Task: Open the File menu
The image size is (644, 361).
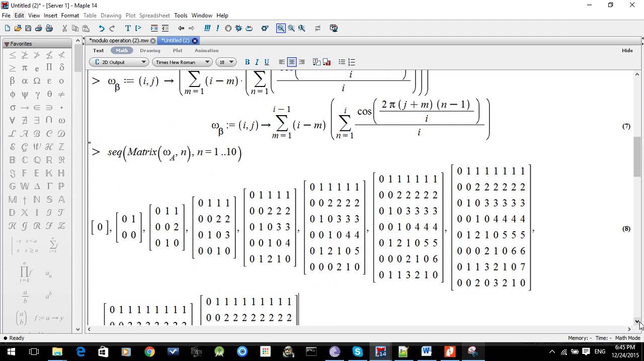Action: point(6,16)
